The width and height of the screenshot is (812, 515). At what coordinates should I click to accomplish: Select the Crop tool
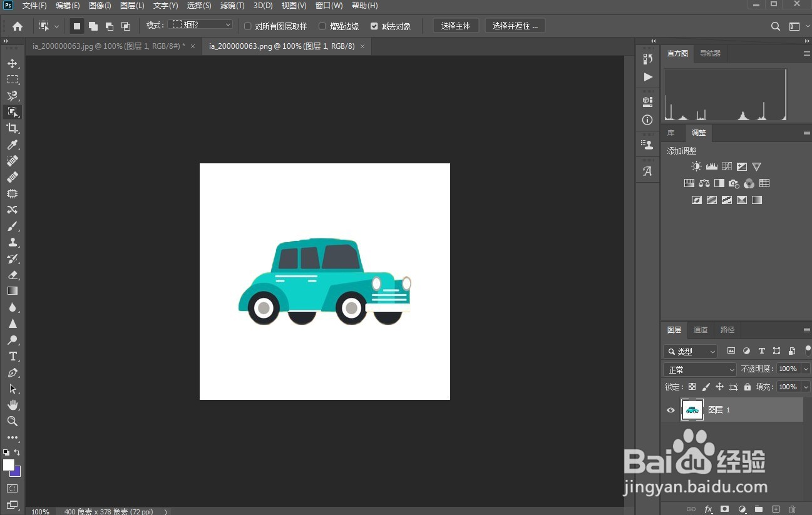tap(12, 128)
